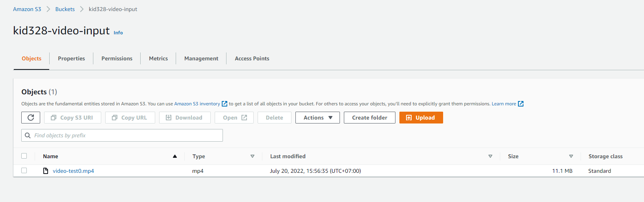Select the video-test0.mp4 row checkbox

pyautogui.click(x=24, y=170)
